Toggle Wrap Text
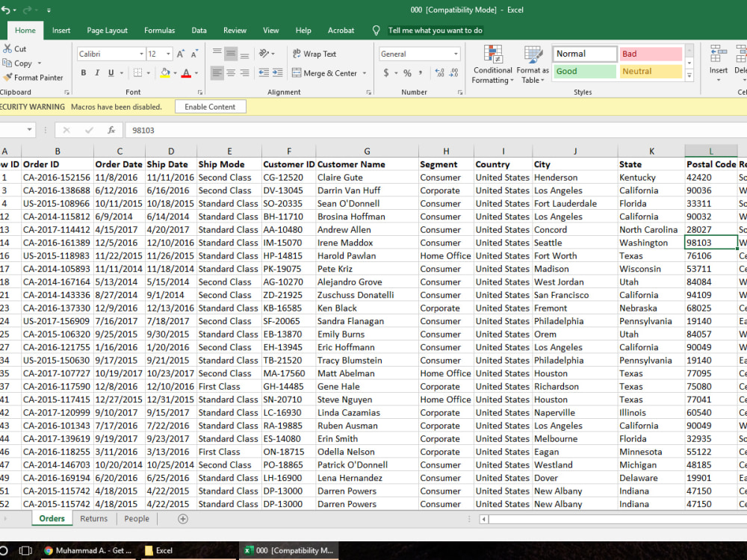The image size is (747, 560). pyautogui.click(x=314, y=54)
